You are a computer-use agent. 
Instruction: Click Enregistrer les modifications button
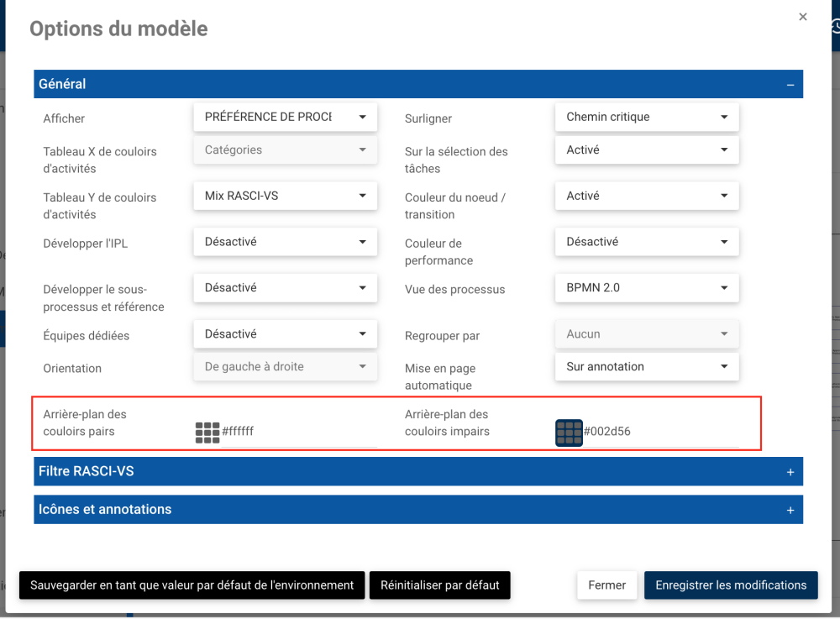(730, 585)
